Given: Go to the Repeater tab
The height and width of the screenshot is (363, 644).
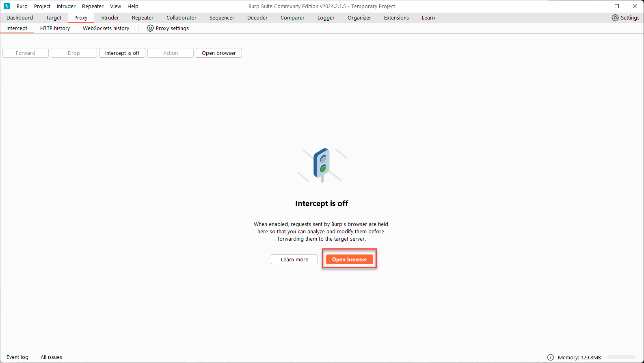Looking at the screenshot, I should pyautogui.click(x=143, y=17).
